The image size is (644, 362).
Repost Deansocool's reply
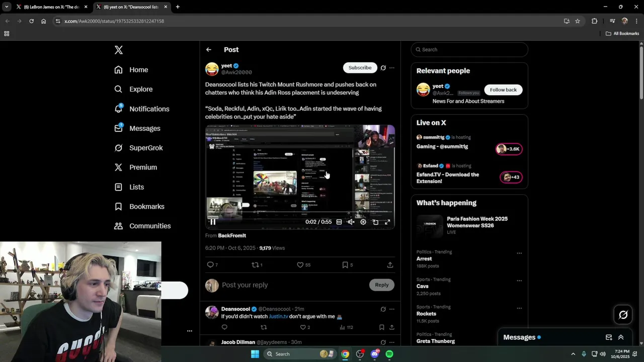(264, 327)
